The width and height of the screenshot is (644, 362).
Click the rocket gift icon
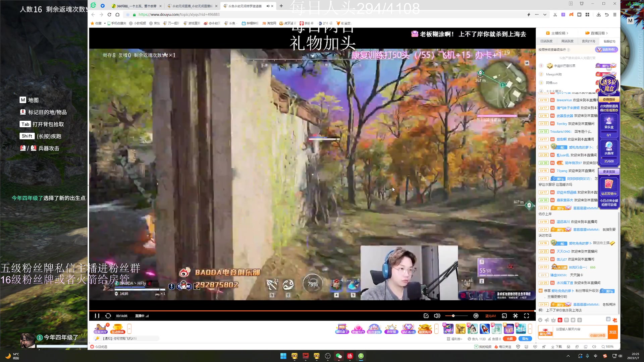tap(484, 329)
